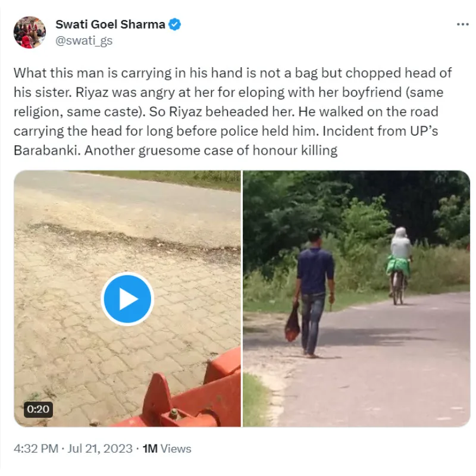Click the tweet's first line of text

click(232, 73)
